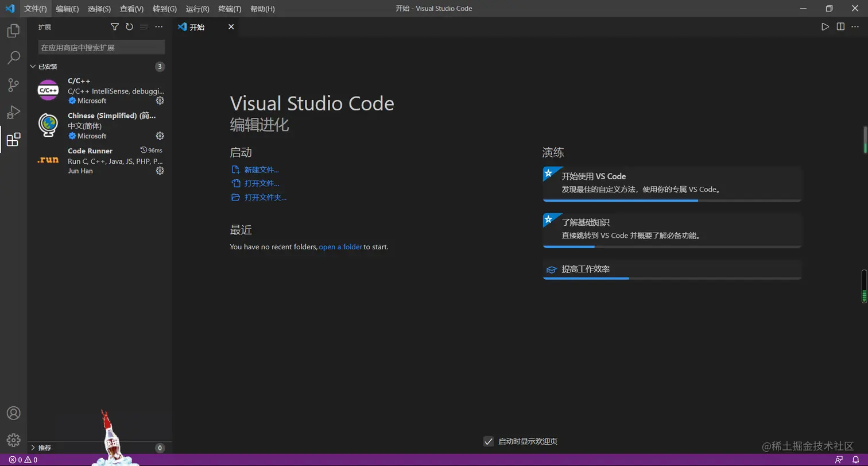Select the 开始 editor tab

[207, 27]
